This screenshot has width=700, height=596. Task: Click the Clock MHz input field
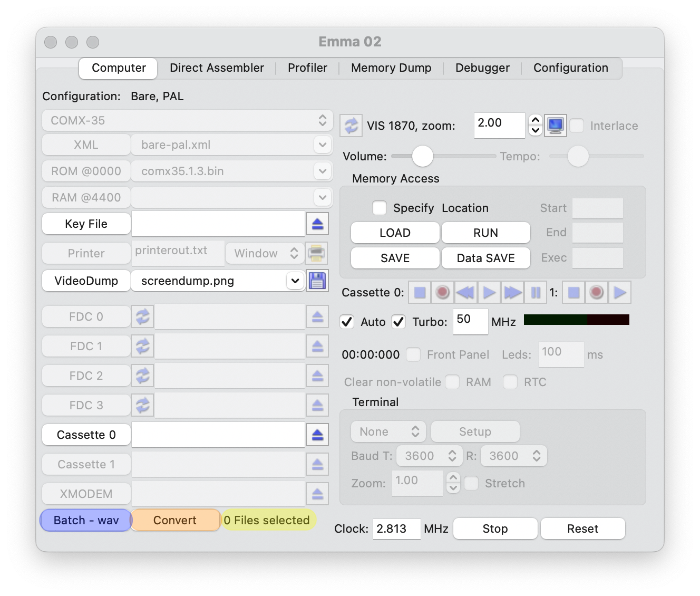[x=396, y=528]
